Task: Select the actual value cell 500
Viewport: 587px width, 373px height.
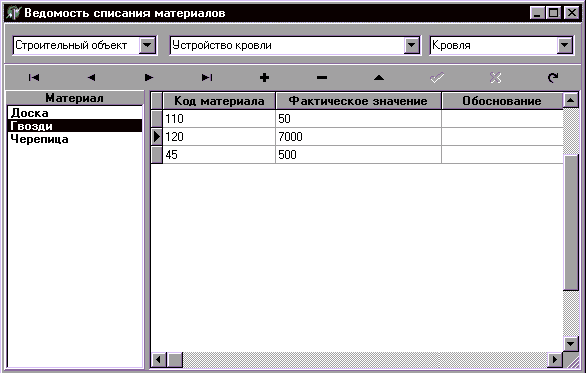Action: coord(358,155)
